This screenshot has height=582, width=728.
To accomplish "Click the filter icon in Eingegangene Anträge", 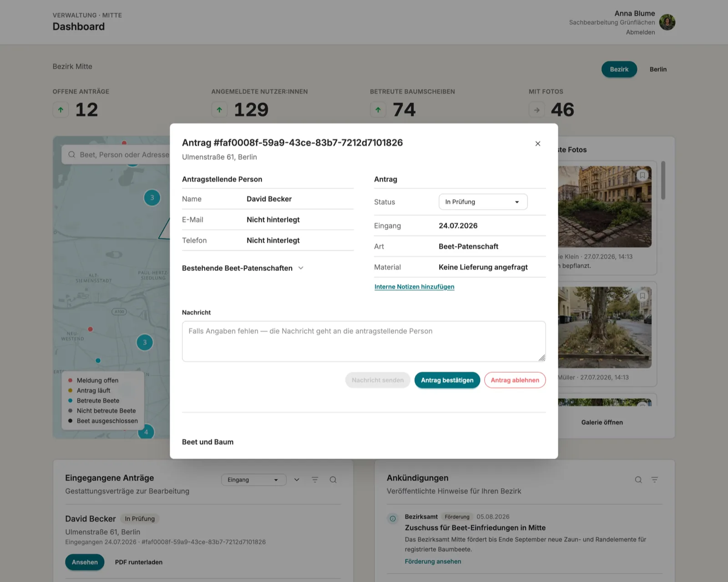I will [x=315, y=480].
